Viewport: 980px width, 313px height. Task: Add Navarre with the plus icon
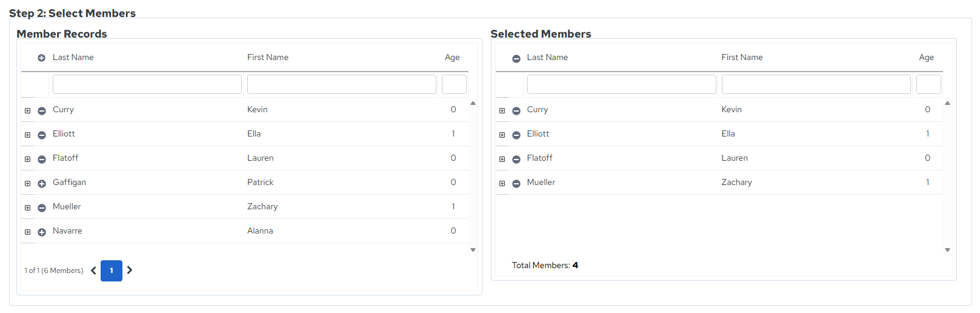click(42, 232)
